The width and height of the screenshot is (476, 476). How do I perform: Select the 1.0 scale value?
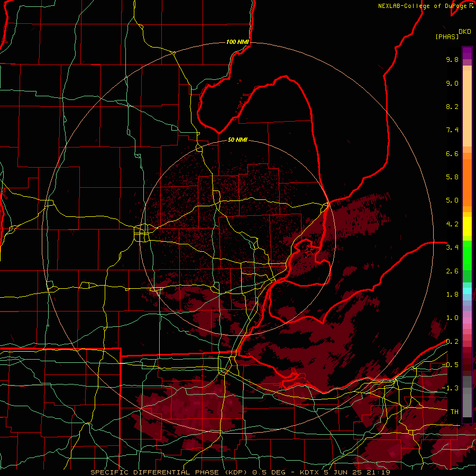[x=452, y=318]
